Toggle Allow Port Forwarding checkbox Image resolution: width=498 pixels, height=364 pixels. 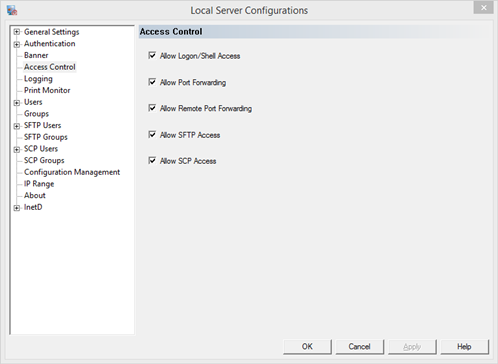tap(152, 82)
